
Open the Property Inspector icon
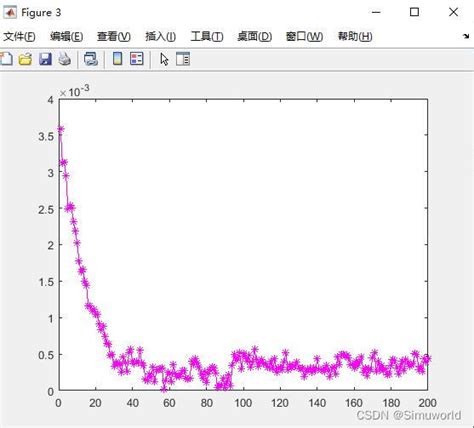tap(183, 59)
